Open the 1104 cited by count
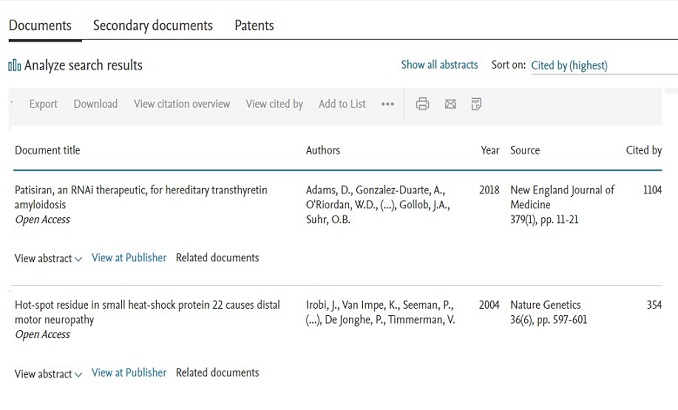Image resolution: width=678 pixels, height=410 pixels. (x=652, y=190)
